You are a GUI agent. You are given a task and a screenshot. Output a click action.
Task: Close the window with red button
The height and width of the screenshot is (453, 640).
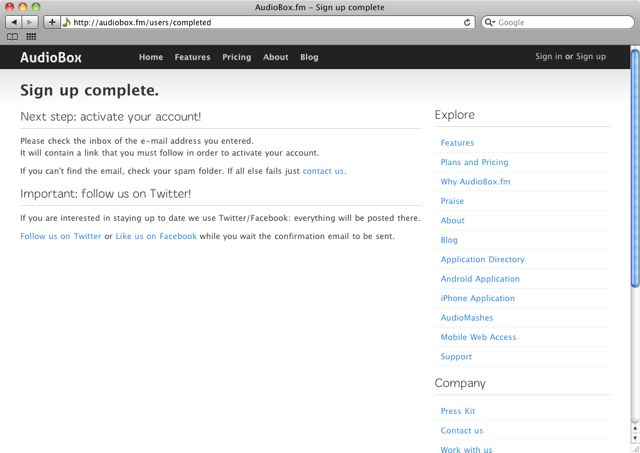tap(9, 7)
